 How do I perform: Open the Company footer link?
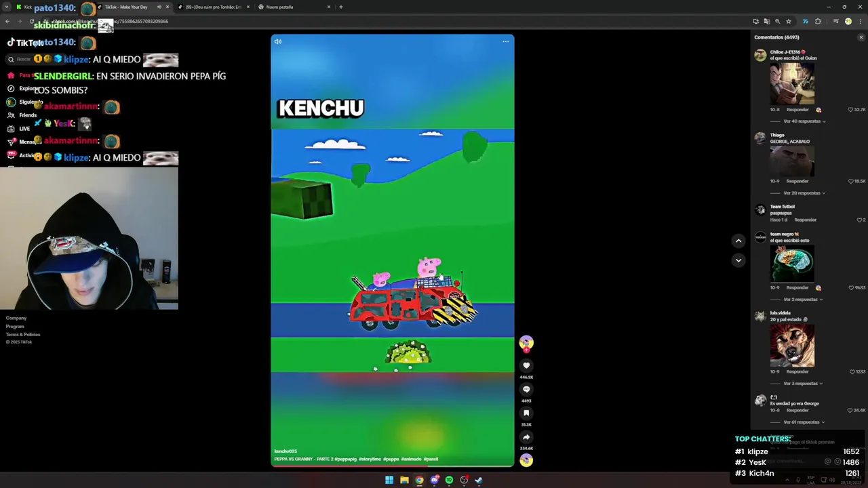tap(16, 318)
